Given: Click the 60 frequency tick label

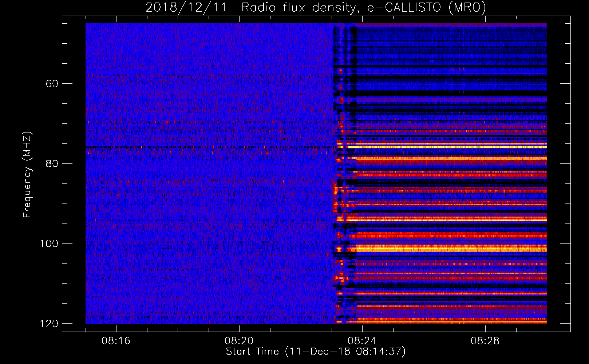Looking at the screenshot, I should (x=52, y=84).
